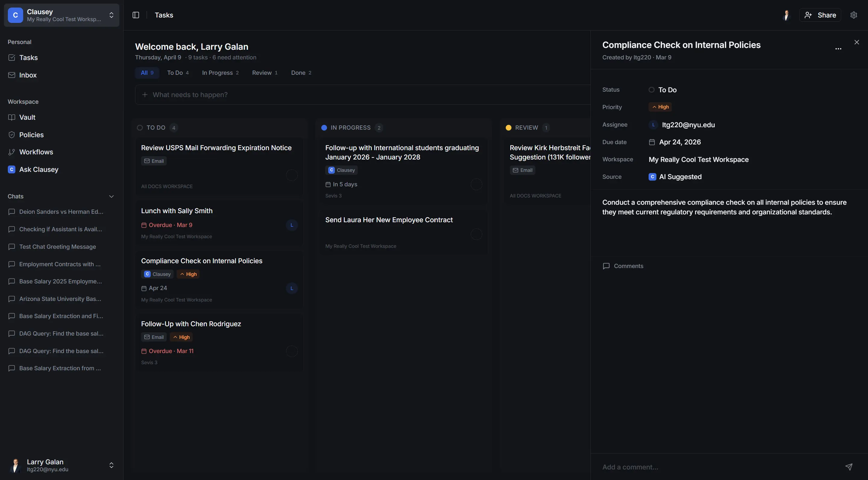This screenshot has height=480, width=868.
Task: Toggle completion circle on Send Laura contract card
Action: [x=476, y=234]
